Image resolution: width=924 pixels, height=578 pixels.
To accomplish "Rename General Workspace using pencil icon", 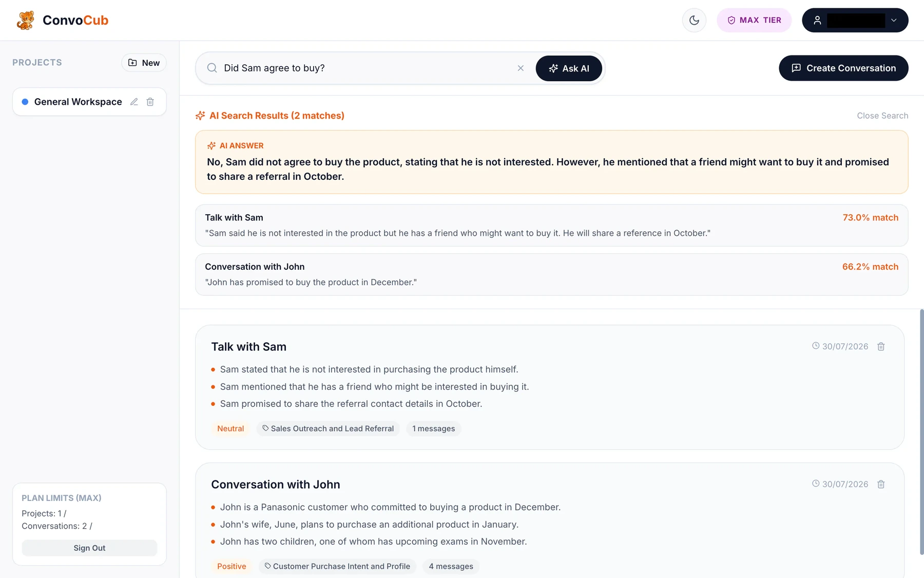I will pyautogui.click(x=134, y=102).
